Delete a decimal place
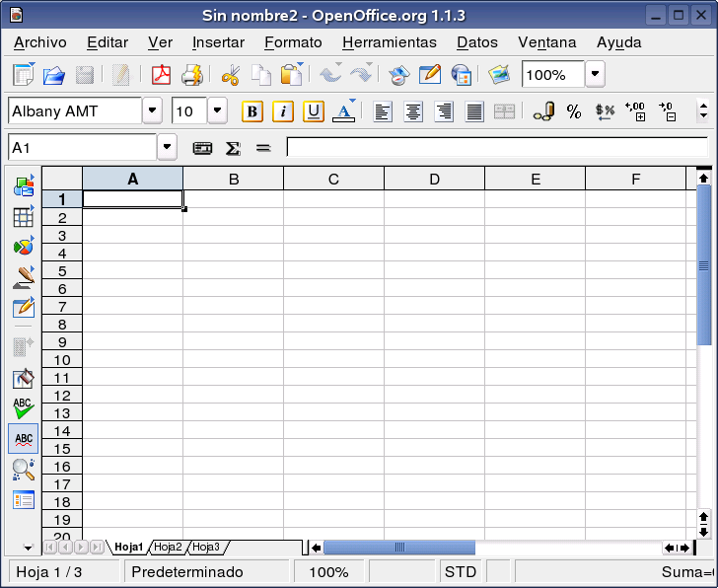 point(667,111)
